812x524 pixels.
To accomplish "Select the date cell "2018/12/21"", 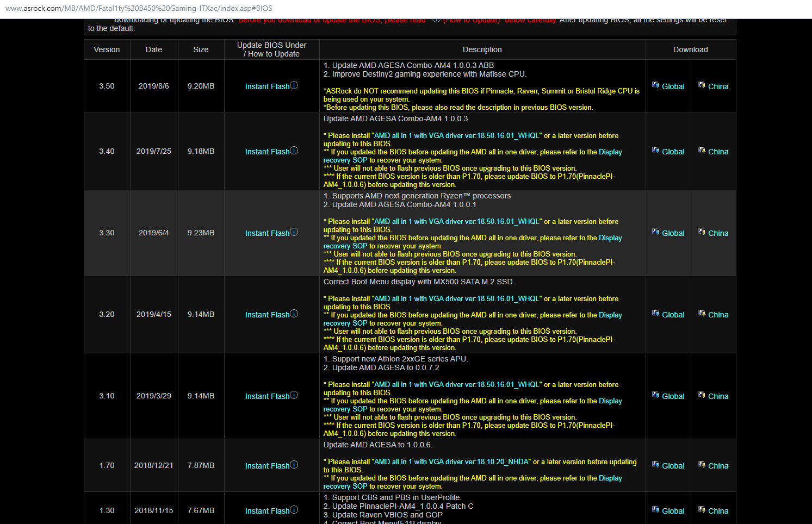I will (154, 465).
